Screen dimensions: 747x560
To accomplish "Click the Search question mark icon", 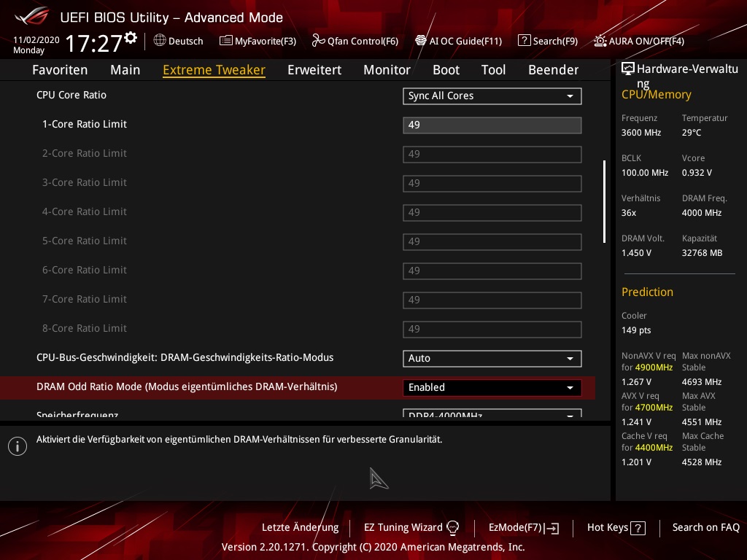I will (x=524, y=41).
